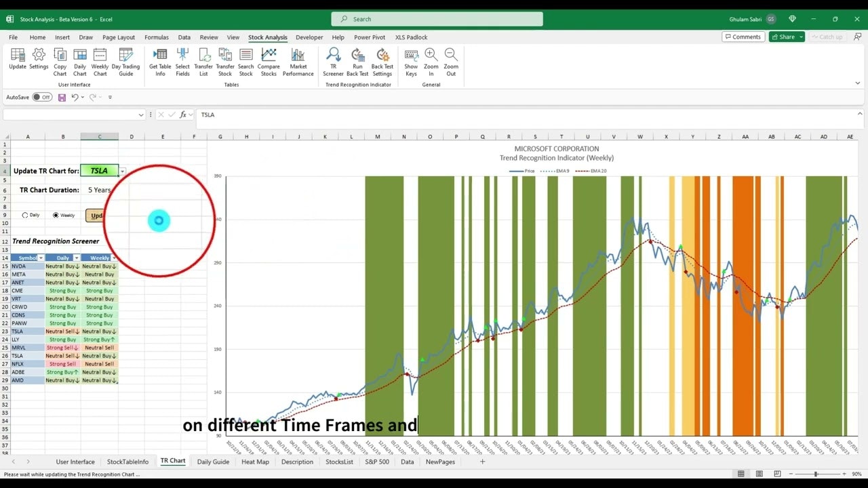868x488 pixels.
Task: Click zoom slider minus button
Action: tap(789, 474)
